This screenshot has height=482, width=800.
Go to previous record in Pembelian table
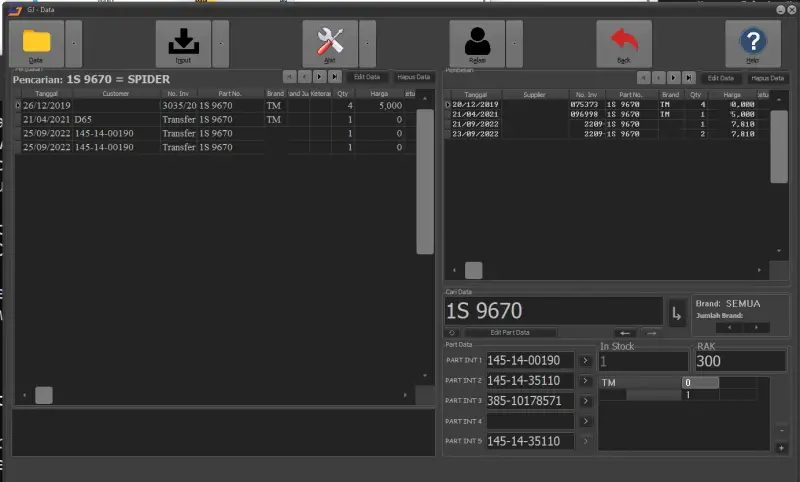(659, 78)
